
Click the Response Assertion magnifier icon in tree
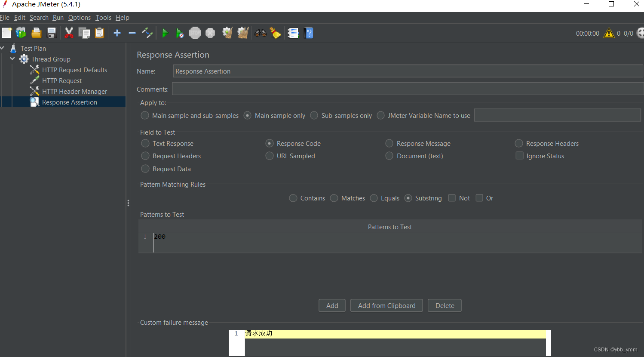coord(34,102)
